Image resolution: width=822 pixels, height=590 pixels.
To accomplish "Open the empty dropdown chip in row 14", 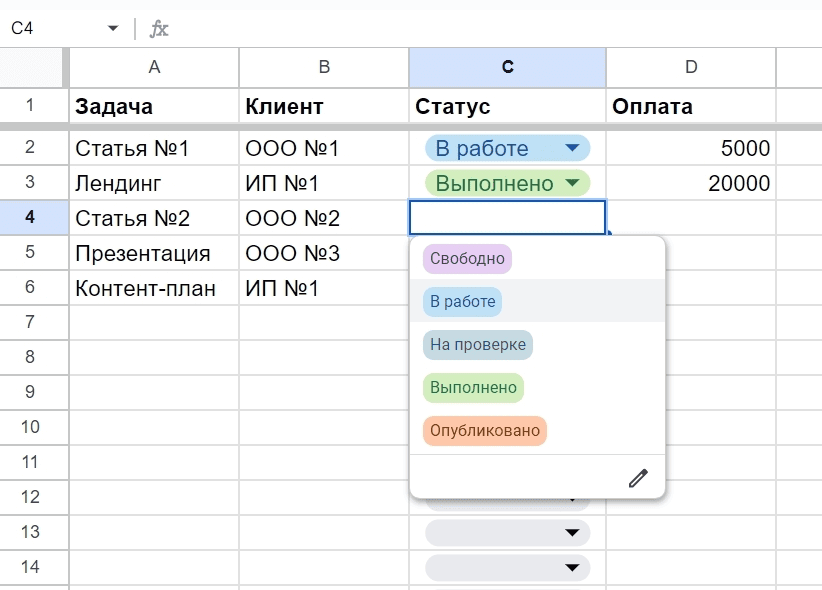I will click(507, 567).
